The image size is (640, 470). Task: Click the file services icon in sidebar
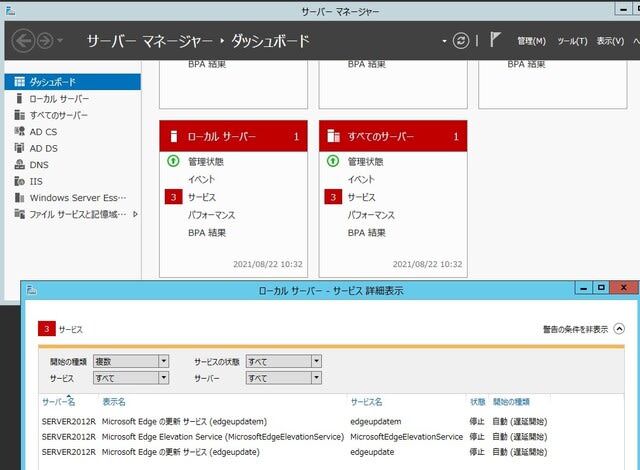point(19,214)
